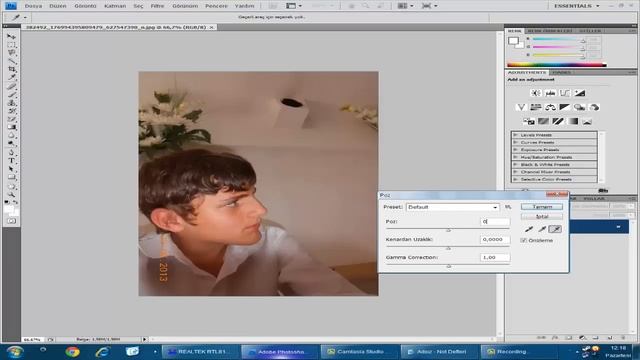Click the Gamma Correction value field

coord(495,257)
